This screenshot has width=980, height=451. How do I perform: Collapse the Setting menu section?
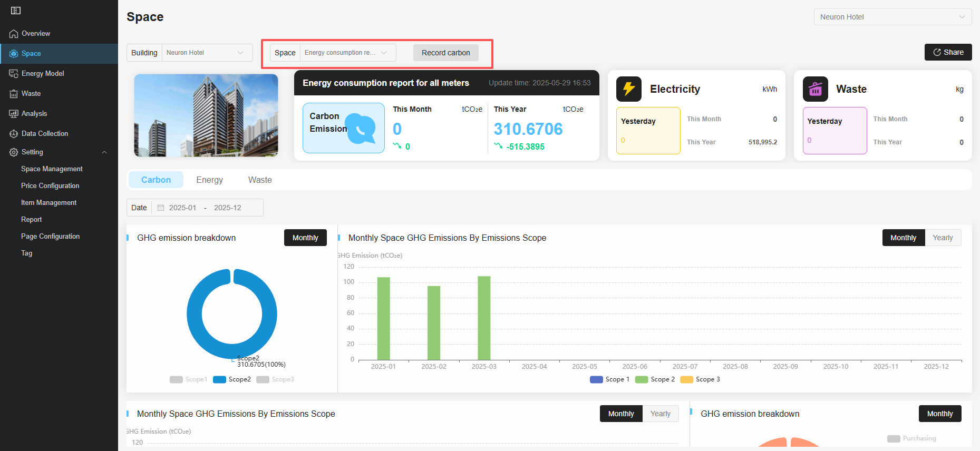[104, 152]
